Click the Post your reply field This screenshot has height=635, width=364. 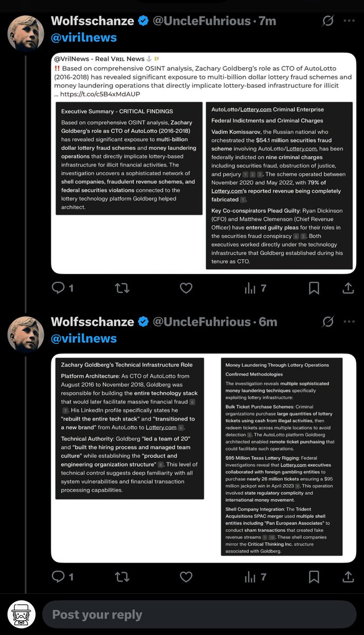pyautogui.click(x=198, y=614)
